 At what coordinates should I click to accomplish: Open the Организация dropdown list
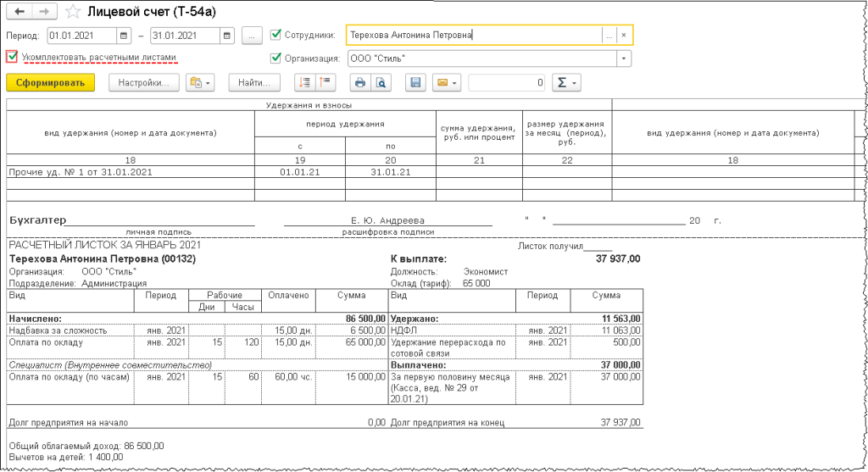point(625,58)
